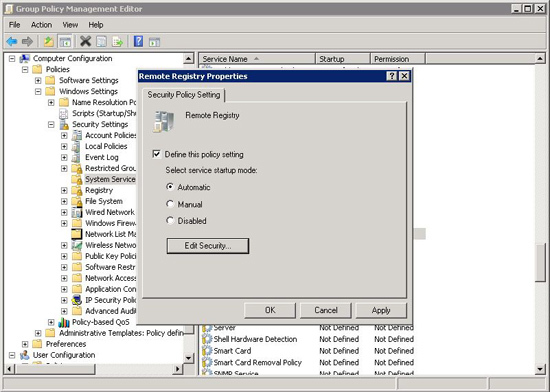This screenshot has height=392, width=550.
Task: Click the Delete (X) toolbar icon
Action: pyautogui.click(x=85, y=41)
